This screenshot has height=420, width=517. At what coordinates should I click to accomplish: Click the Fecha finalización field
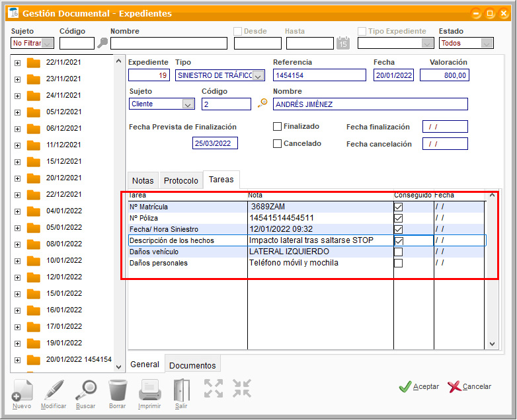[x=445, y=127]
